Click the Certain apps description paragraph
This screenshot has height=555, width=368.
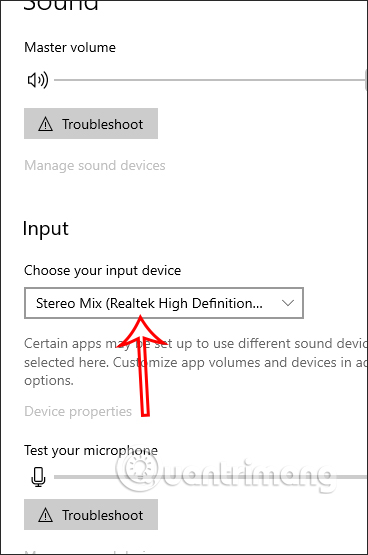pos(195,362)
